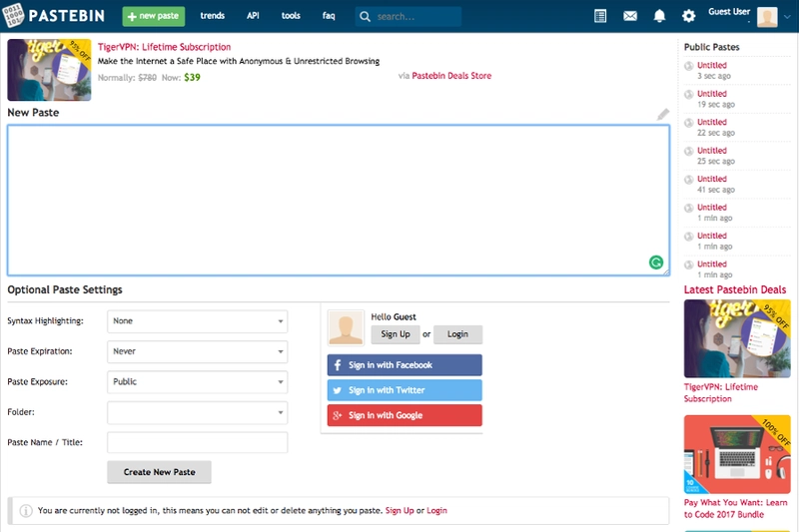Open the Untitled paste from 25 sec ago
Viewport: 799px width, 532px height.
click(712, 151)
